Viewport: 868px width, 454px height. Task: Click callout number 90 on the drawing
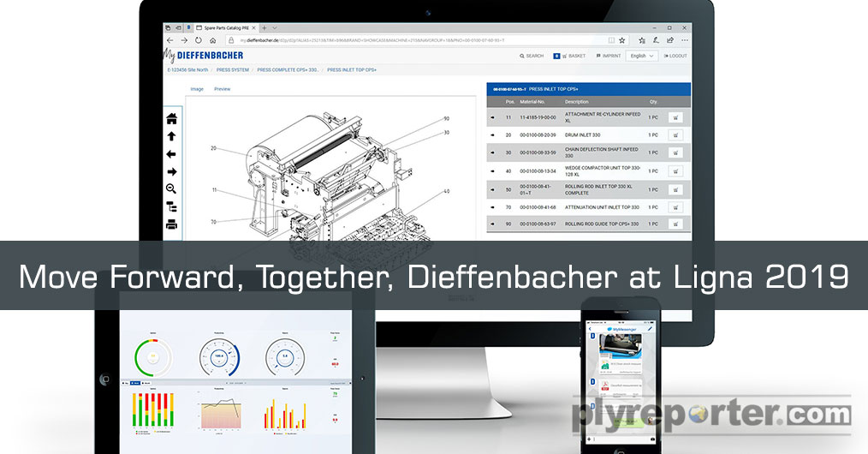[x=447, y=118]
